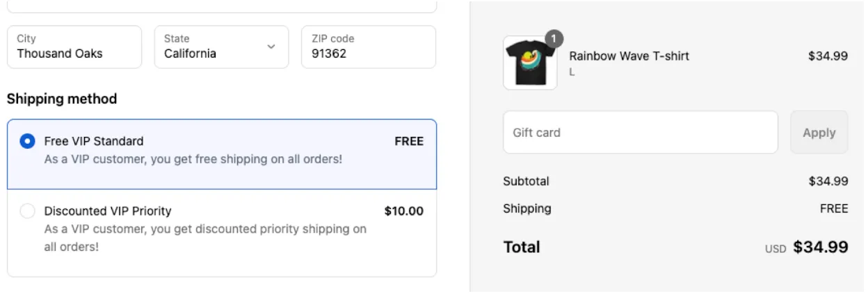This screenshot has width=868, height=296.
Task: Click the FREE label on VIP Standard option
Action: 409,141
